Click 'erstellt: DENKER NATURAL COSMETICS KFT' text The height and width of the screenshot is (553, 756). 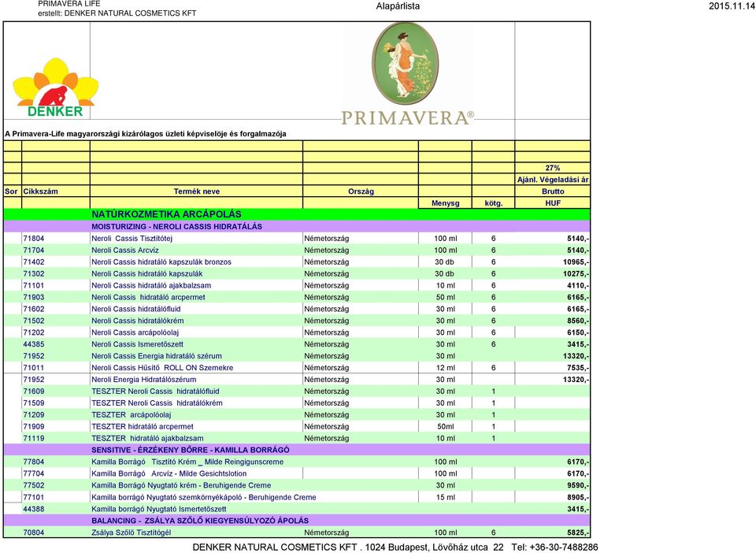click(x=117, y=13)
